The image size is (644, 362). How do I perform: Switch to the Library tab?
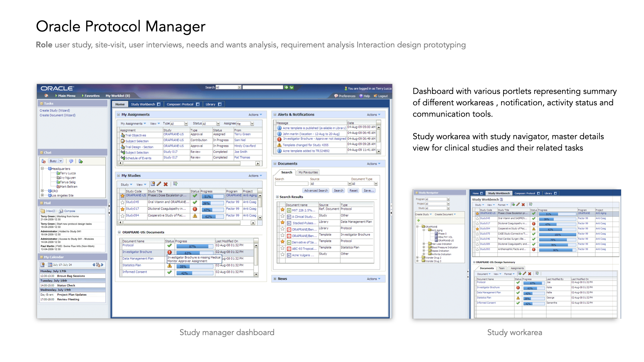tap(210, 105)
